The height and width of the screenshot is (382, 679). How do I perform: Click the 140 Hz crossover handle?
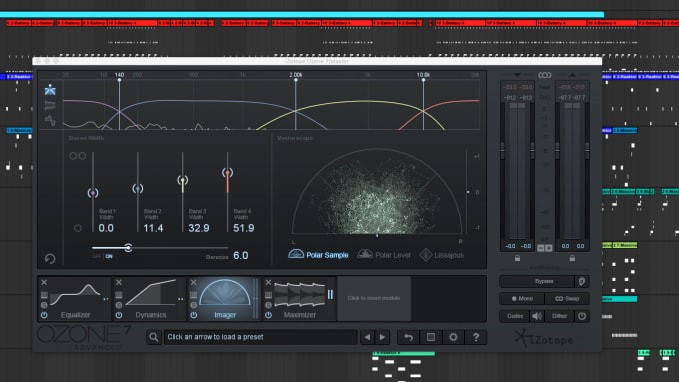[120, 80]
